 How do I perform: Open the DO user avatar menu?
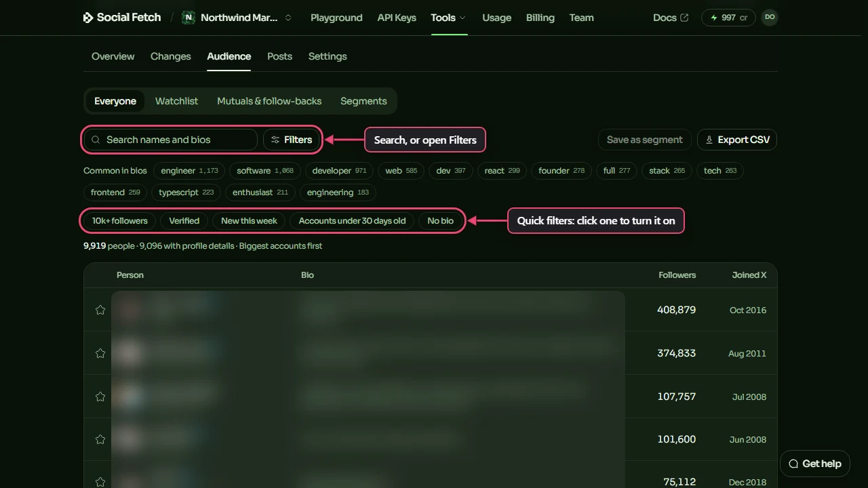(x=769, y=18)
